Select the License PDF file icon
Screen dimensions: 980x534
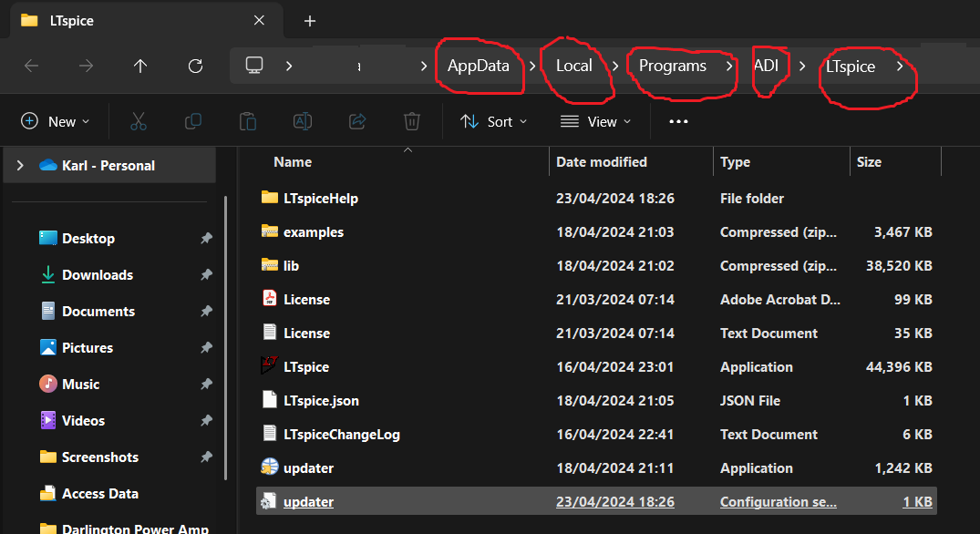coord(269,298)
